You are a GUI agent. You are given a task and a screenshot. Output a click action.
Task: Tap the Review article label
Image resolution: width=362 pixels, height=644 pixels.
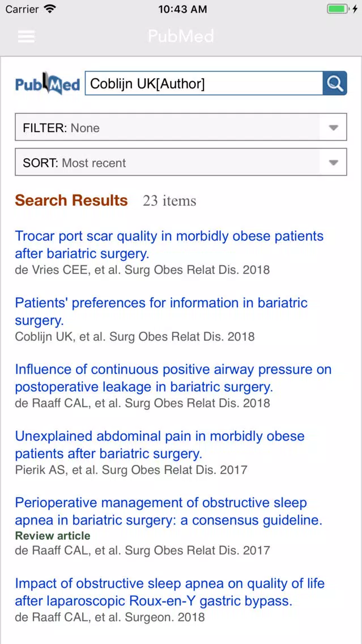click(x=53, y=536)
